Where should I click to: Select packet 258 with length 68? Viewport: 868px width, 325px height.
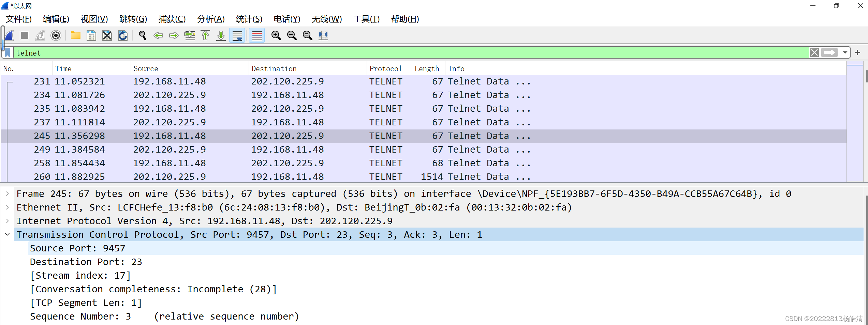click(x=423, y=163)
